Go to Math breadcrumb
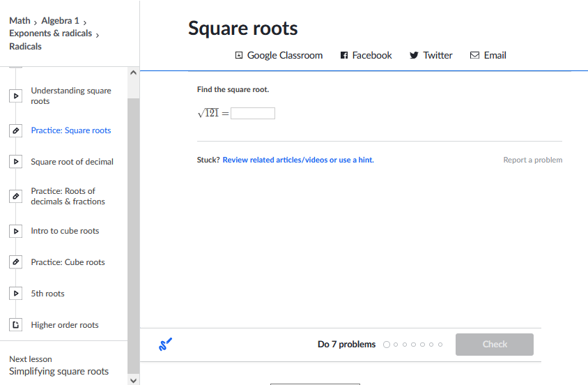The image size is (588, 385). 20,21
